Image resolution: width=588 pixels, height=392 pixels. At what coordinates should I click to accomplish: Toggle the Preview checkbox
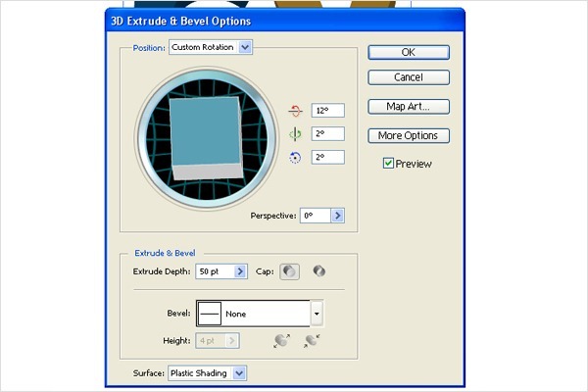point(388,164)
